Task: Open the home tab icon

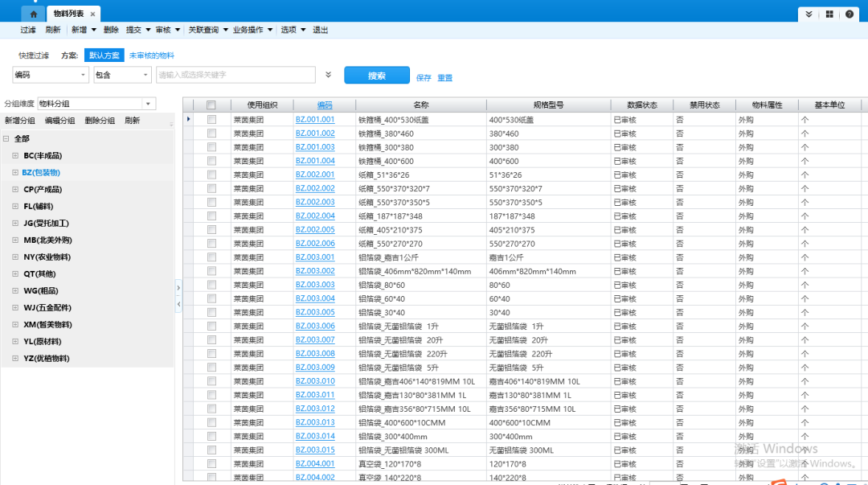Action: [33, 14]
